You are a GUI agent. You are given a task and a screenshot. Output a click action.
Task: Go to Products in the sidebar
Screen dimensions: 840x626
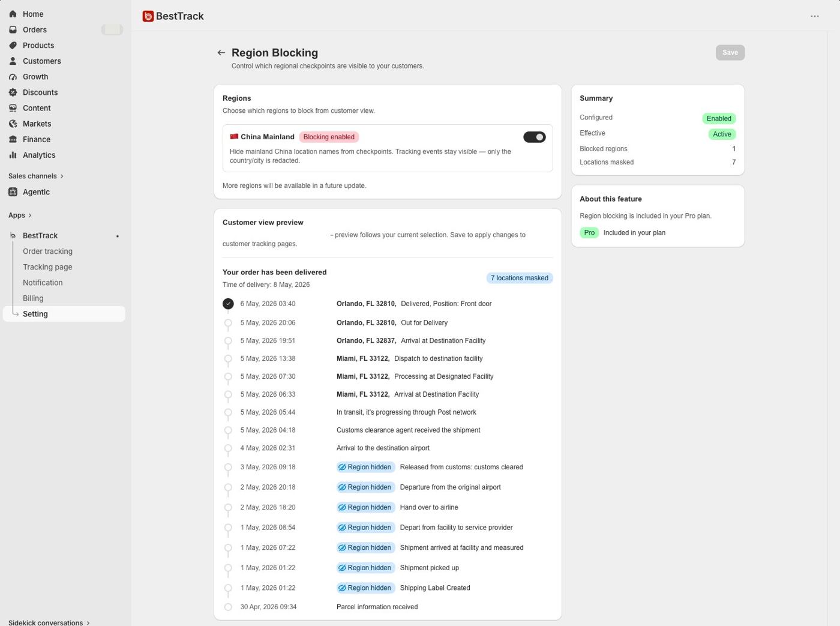[x=64, y=45]
